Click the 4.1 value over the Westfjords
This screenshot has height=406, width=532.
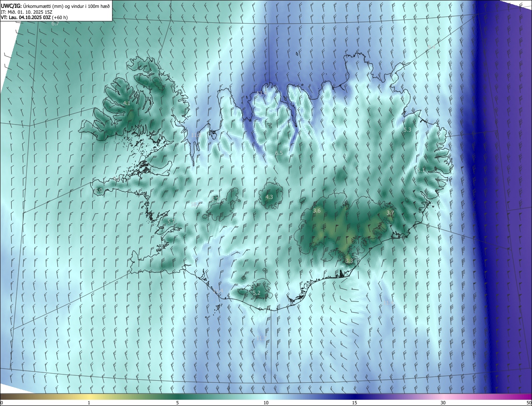click(127, 103)
